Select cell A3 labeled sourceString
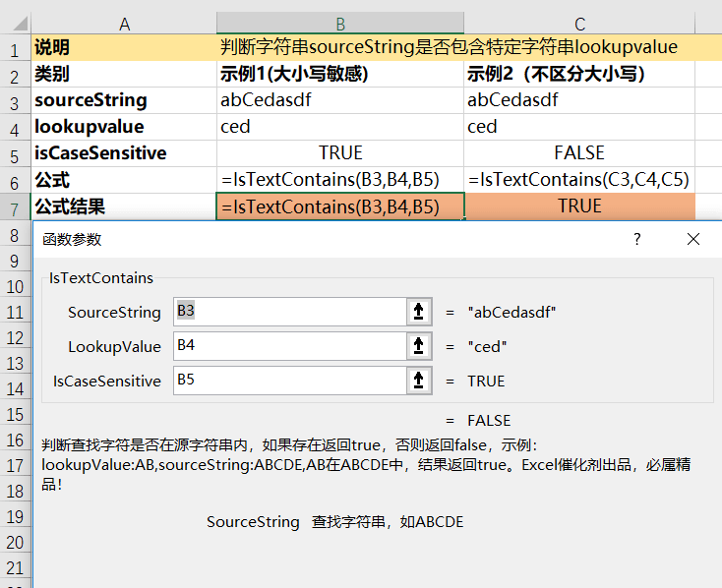This screenshot has height=588, width=722. point(124,100)
